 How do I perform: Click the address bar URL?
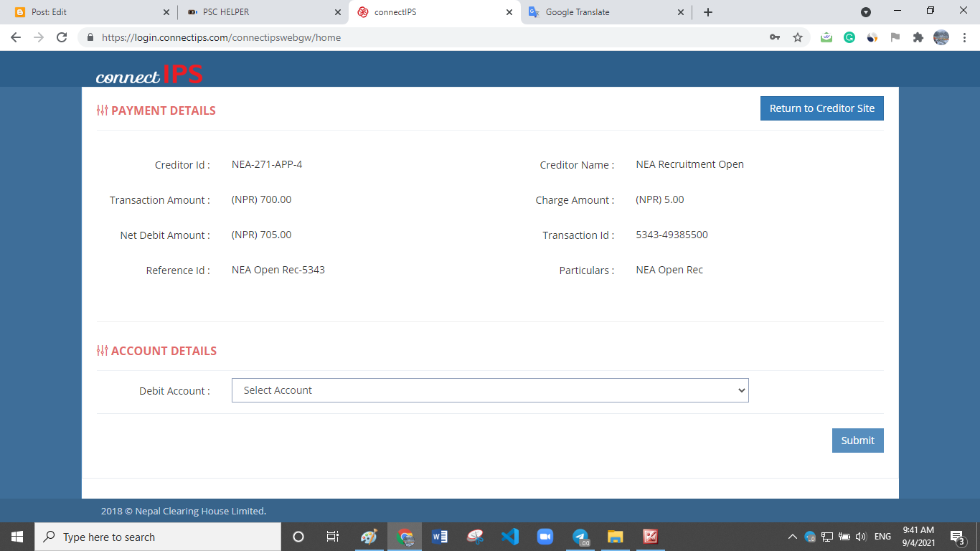[221, 37]
